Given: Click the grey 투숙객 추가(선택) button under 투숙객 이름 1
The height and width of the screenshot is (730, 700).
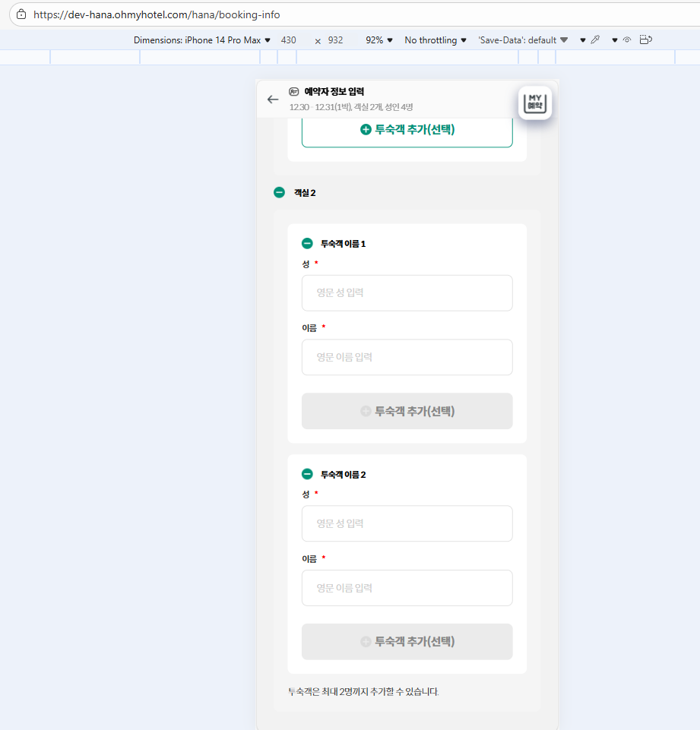Looking at the screenshot, I should [407, 411].
